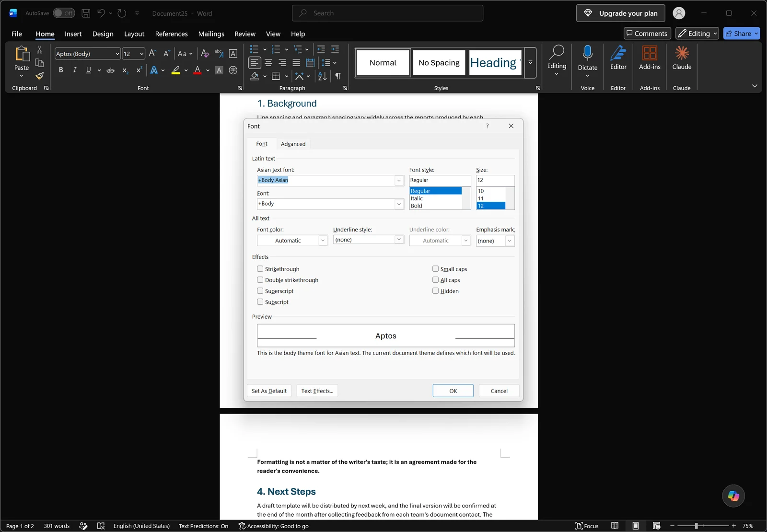
Task: Expand the Asian text font dropdown
Action: coord(399,181)
